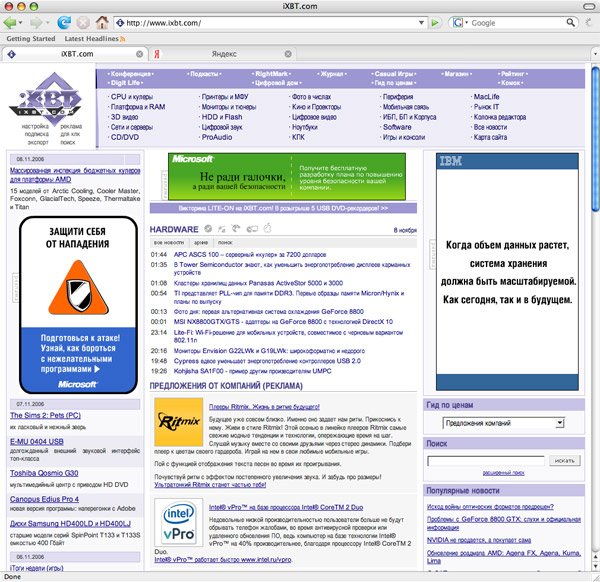Open the Back history dropdown arrow
The width and height of the screenshot is (600, 582).
click(21, 23)
